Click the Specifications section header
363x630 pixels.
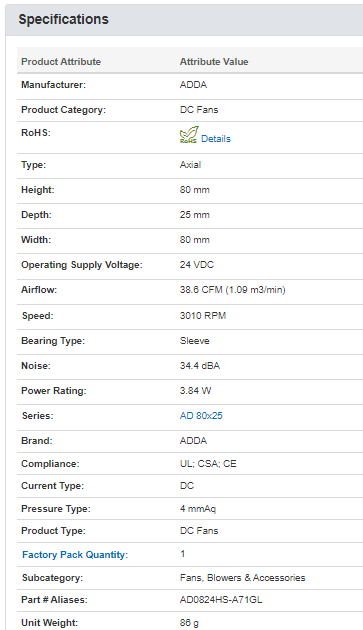click(x=64, y=19)
